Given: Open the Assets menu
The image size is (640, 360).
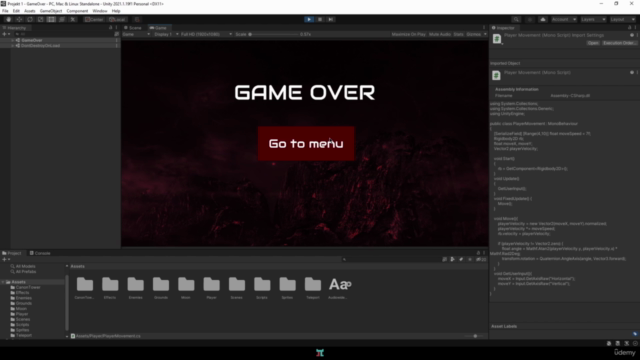Looking at the screenshot, I should [29, 11].
